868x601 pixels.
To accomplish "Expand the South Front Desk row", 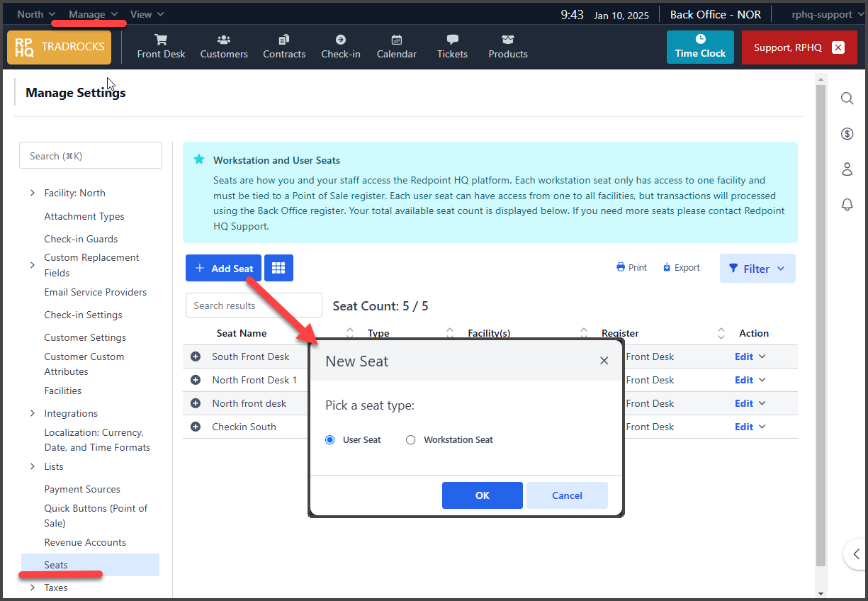I will 196,356.
